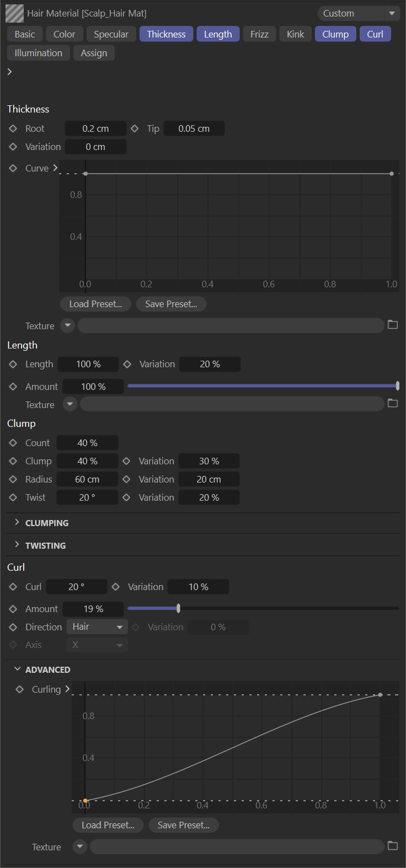
Task: Switch to the Illumination tab
Action: [x=38, y=53]
